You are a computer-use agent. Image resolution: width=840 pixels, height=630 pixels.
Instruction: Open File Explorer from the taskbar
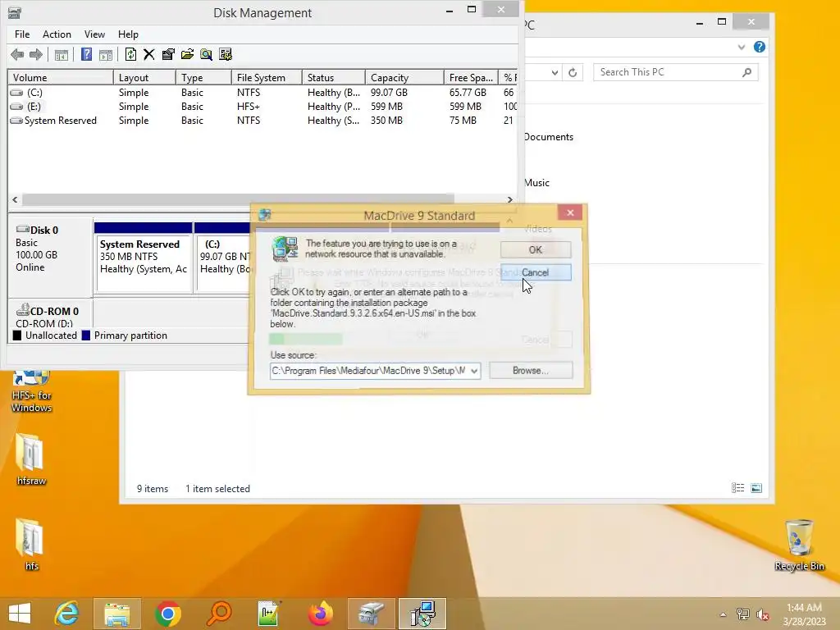pyautogui.click(x=116, y=614)
